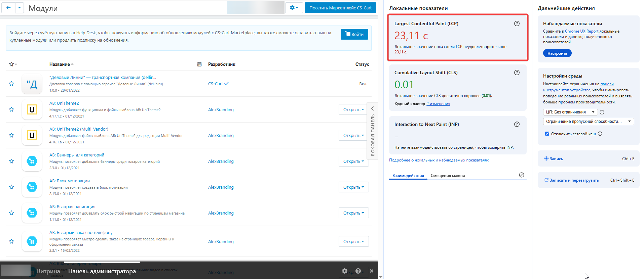Click the gear icon in bottom admin bar

[x=344, y=271]
